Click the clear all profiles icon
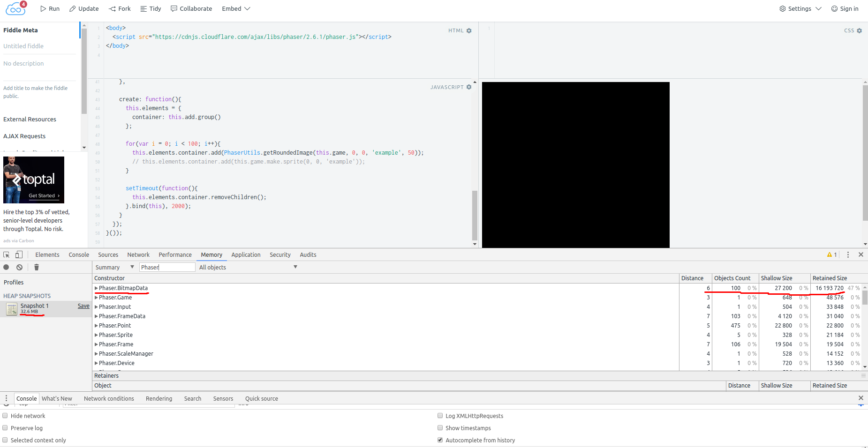This screenshot has height=448, width=868. [19, 267]
